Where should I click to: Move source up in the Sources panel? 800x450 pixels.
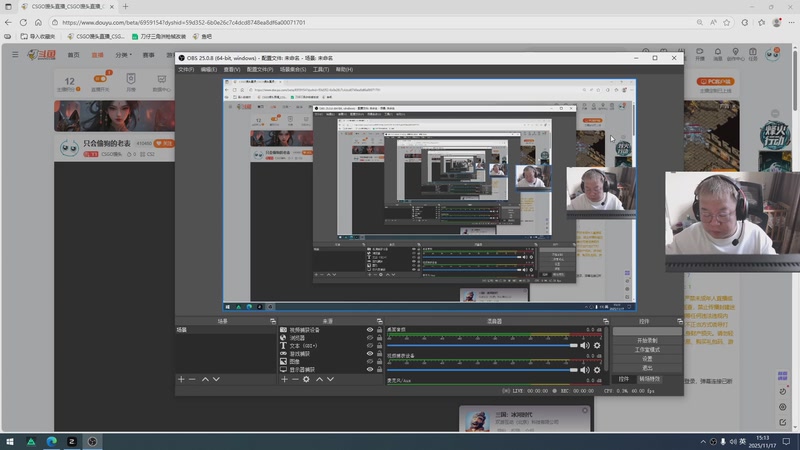point(319,379)
